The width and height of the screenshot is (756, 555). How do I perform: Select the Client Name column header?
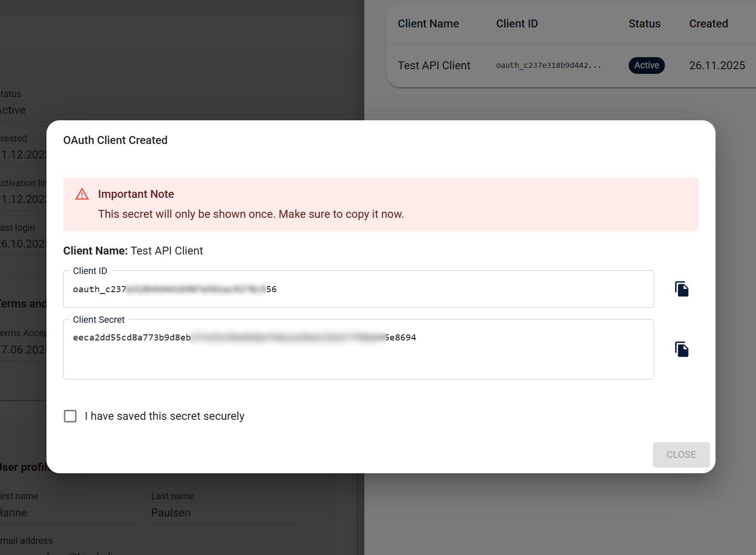[x=428, y=23]
